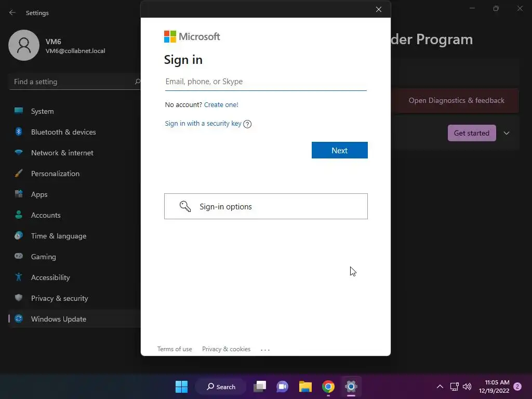
Task: Click the VM6 user avatar picture
Action: click(x=24, y=45)
